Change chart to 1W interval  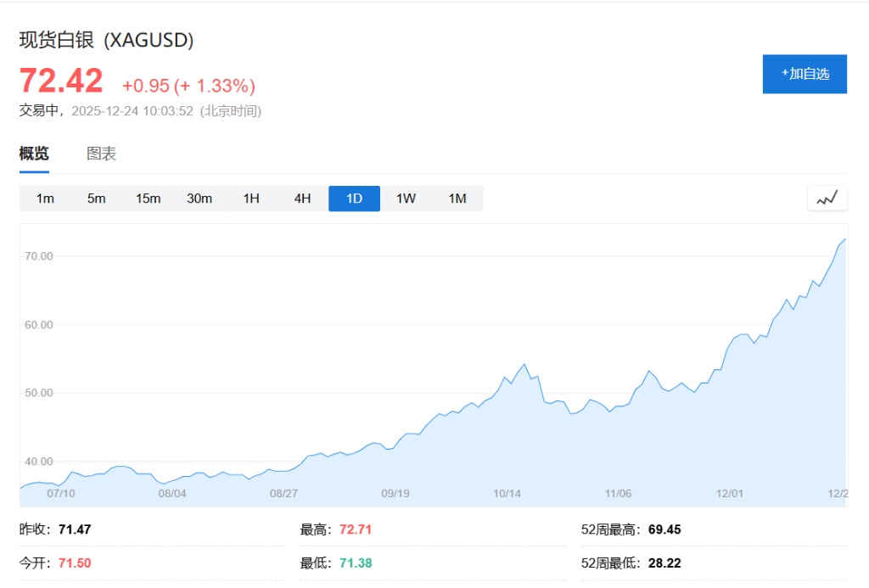point(406,199)
